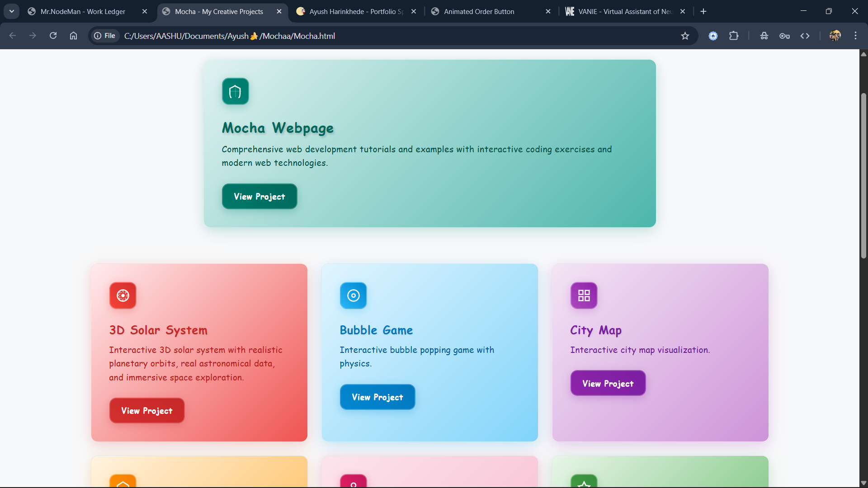
Task: Open the Chrome three-dot menu
Action: [x=855, y=36]
